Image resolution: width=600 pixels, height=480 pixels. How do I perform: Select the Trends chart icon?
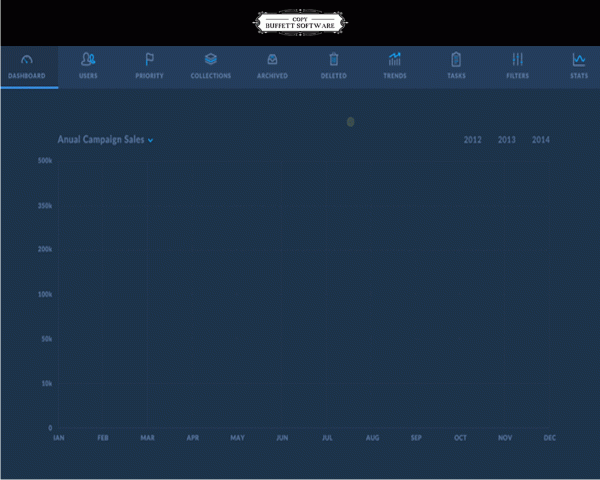[395, 59]
